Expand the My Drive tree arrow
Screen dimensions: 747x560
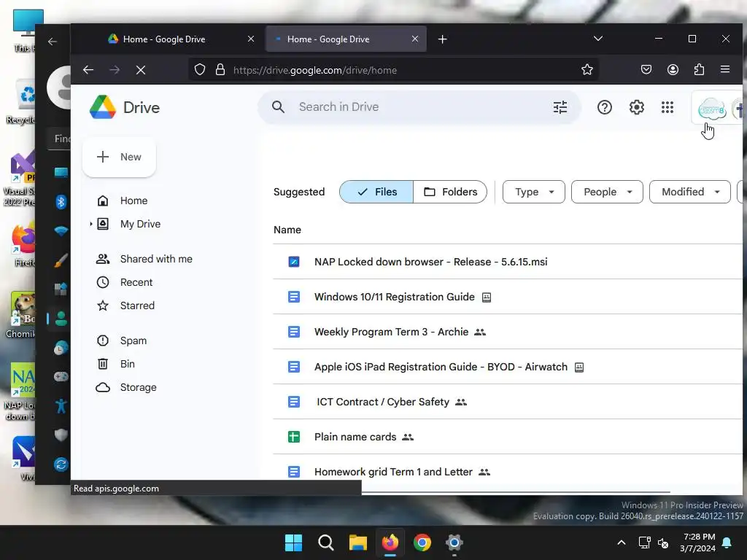(90, 224)
